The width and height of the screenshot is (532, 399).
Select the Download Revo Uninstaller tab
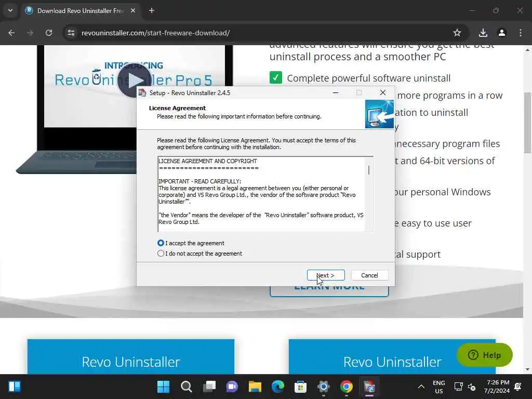[81, 11]
